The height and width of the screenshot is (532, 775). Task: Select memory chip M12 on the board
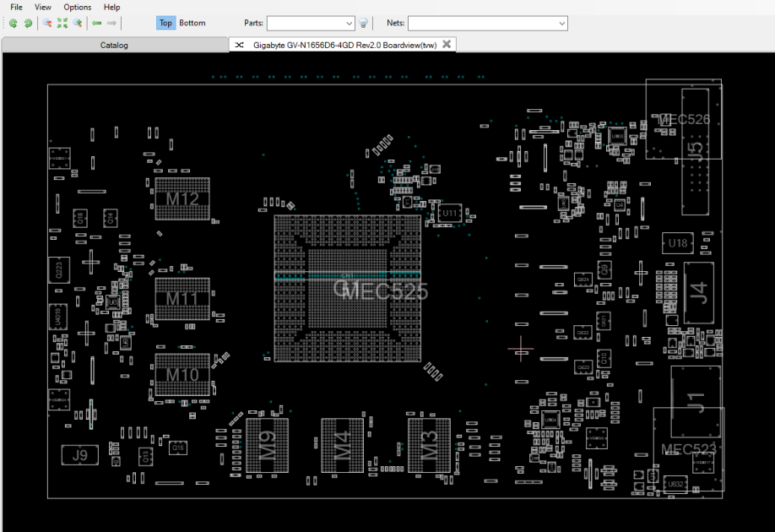coord(182,198)
